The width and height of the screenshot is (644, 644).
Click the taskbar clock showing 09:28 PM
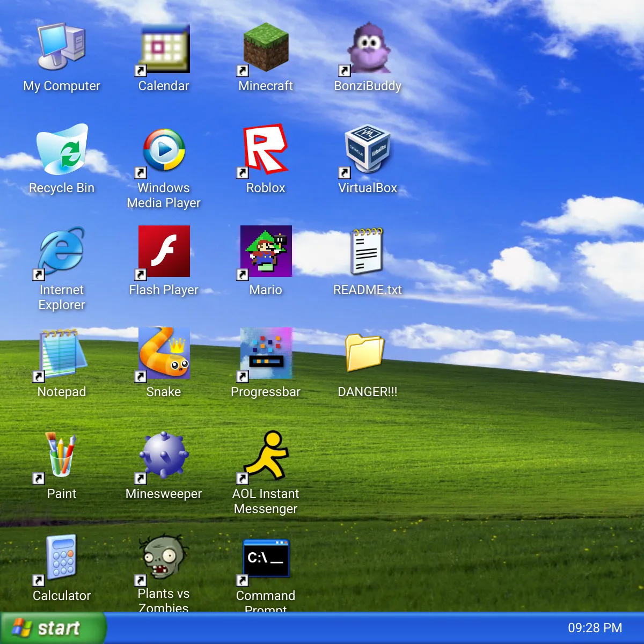(595, 628)
